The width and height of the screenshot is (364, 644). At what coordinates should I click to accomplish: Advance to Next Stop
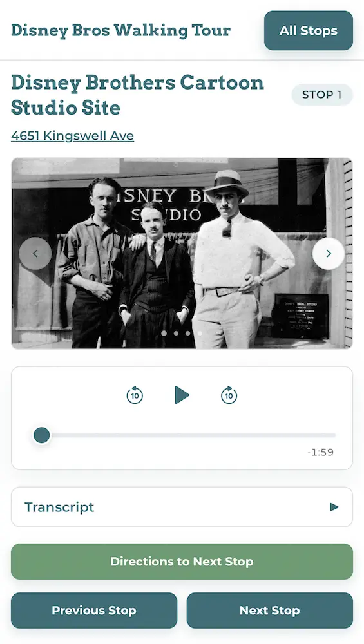pyautogui.click(x=269, y=611)
